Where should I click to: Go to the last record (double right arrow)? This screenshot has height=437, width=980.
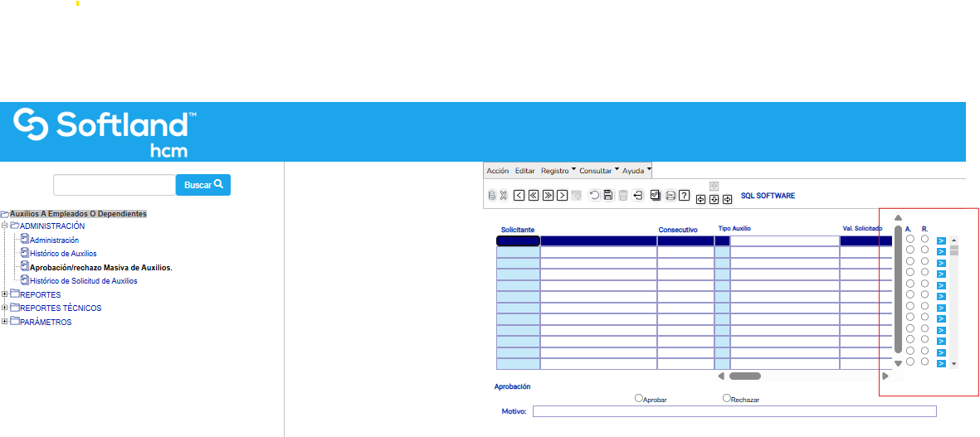(548, 196)
